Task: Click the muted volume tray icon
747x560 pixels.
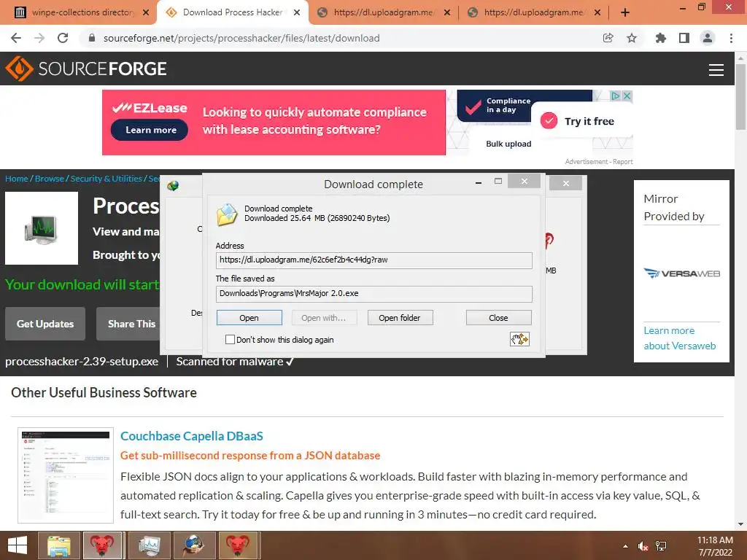Action: [x=643, y=546]
